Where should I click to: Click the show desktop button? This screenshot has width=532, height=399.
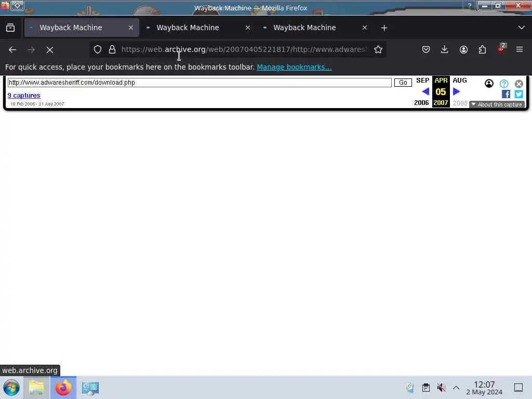[x=518, y=388]
